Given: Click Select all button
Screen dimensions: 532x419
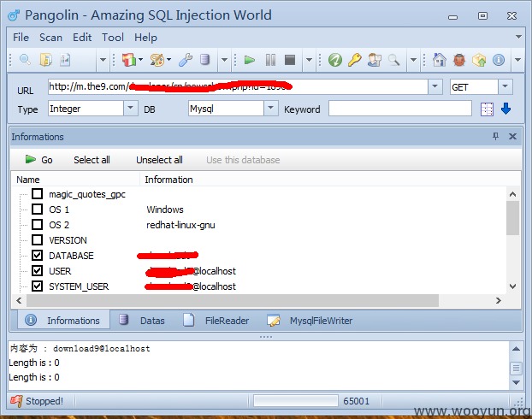Looking at the screenshot, I should (92, 160).
